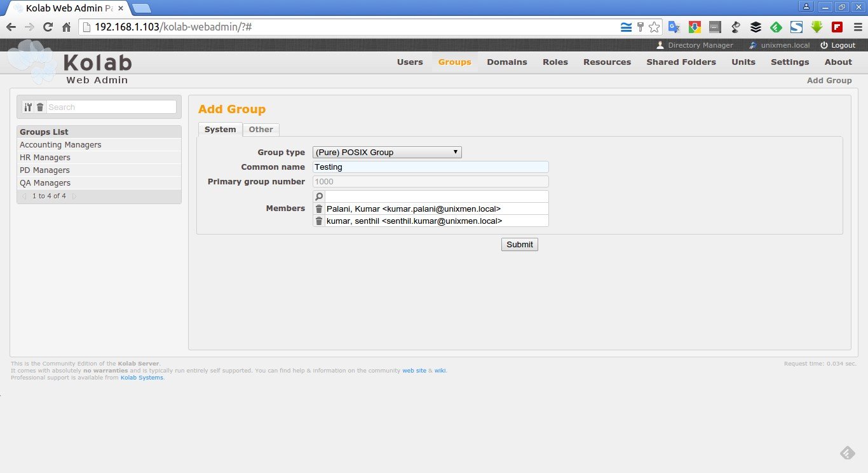Viewport: 868px width, 473px height.
Task: Remove member kumar, senthil with trash icon
Action: (319, 221)
